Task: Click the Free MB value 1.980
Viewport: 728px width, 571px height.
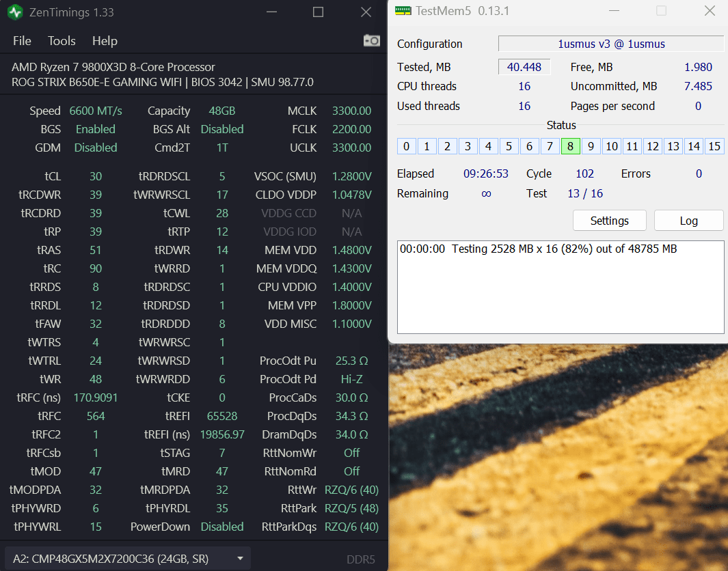Action: tap(698, 67)
